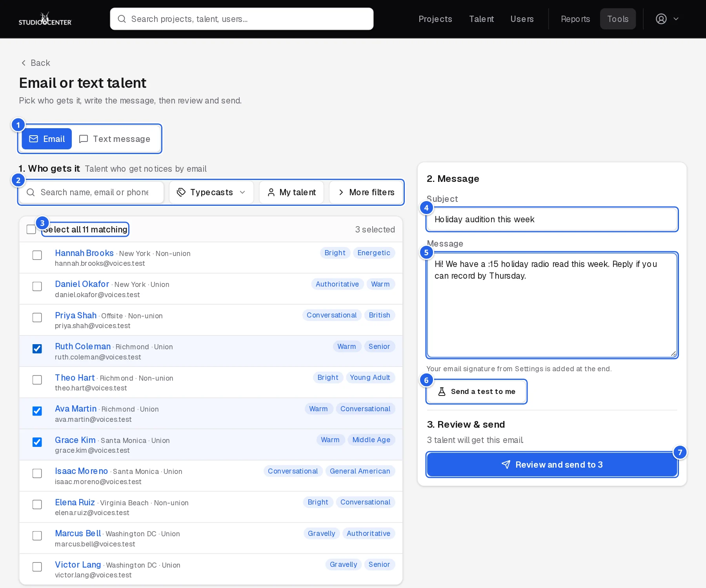
Task: Focus the Subject input field
Action: coord(552,219)
